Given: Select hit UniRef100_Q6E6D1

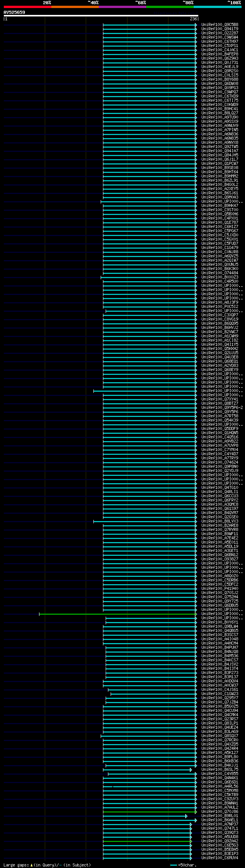Looking at the screenshot, I should [220, 782].
